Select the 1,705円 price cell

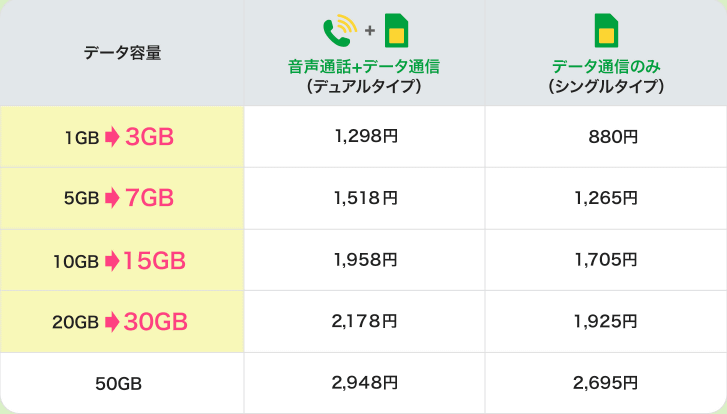coord(606,260)
